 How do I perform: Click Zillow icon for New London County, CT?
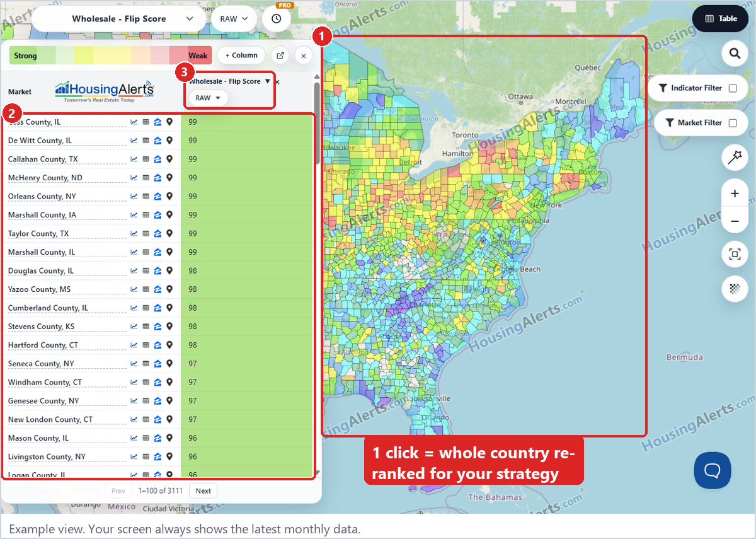tap(157, 419)
